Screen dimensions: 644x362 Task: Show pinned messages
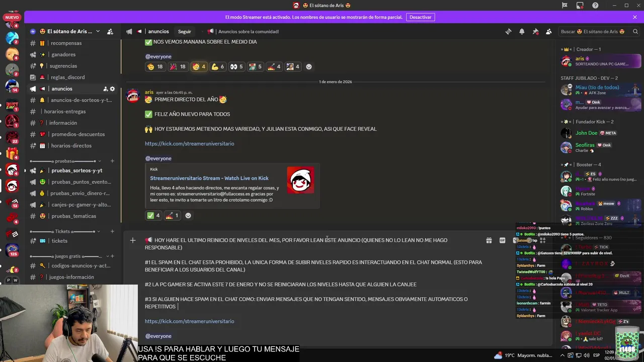pyautogui.click(x=535, y=31)
